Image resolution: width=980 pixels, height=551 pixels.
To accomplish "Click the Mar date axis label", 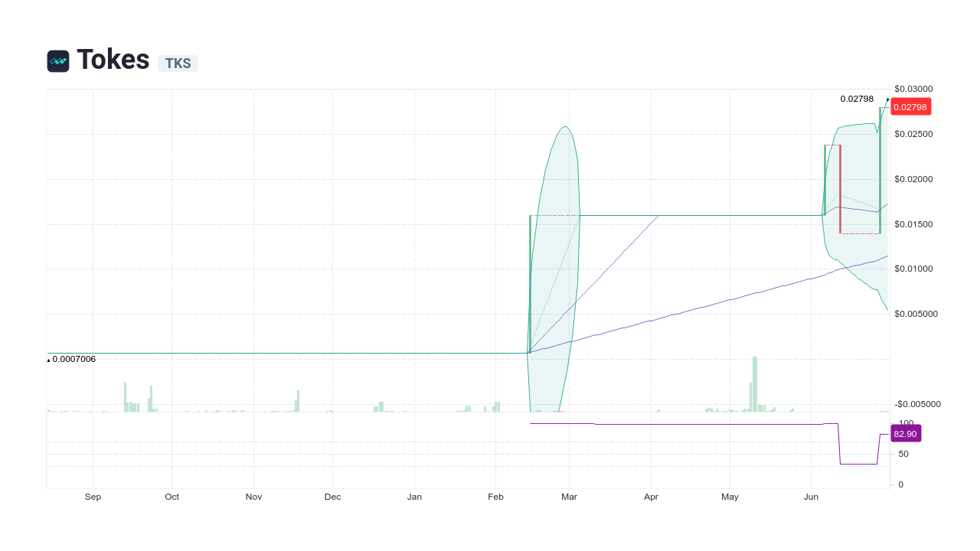I will pos(569,497).
